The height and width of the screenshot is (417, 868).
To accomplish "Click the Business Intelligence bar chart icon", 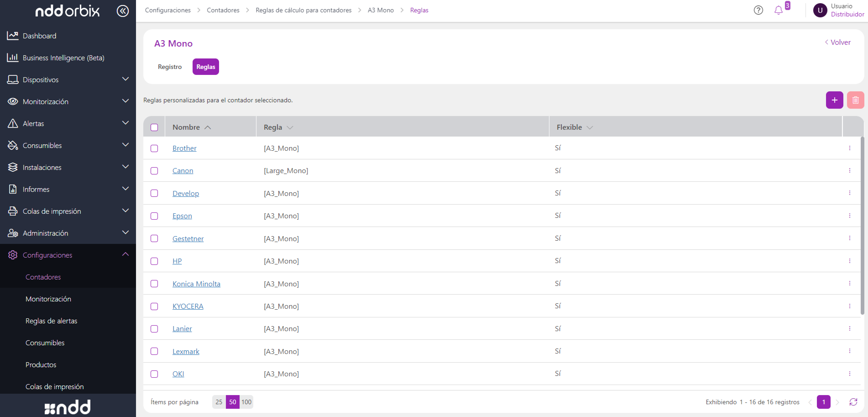I will pyautogui.click(x=13, y=57).
